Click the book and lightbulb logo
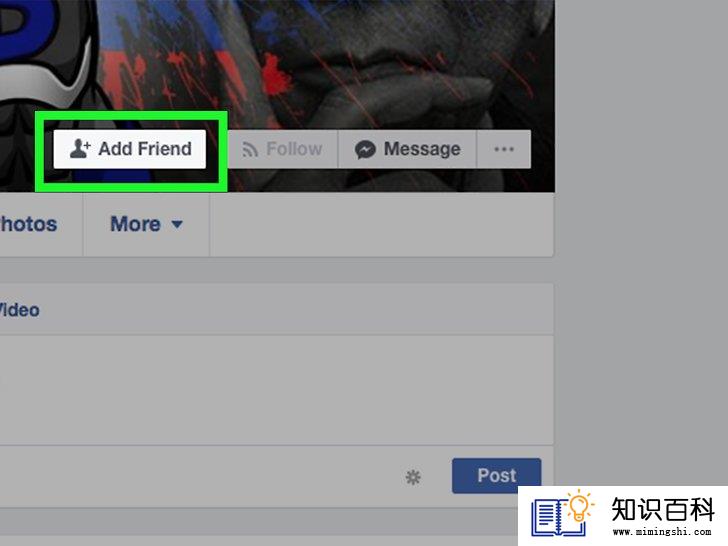The height and width of the screenshot is (546, 728). click(x=562, y=514)
